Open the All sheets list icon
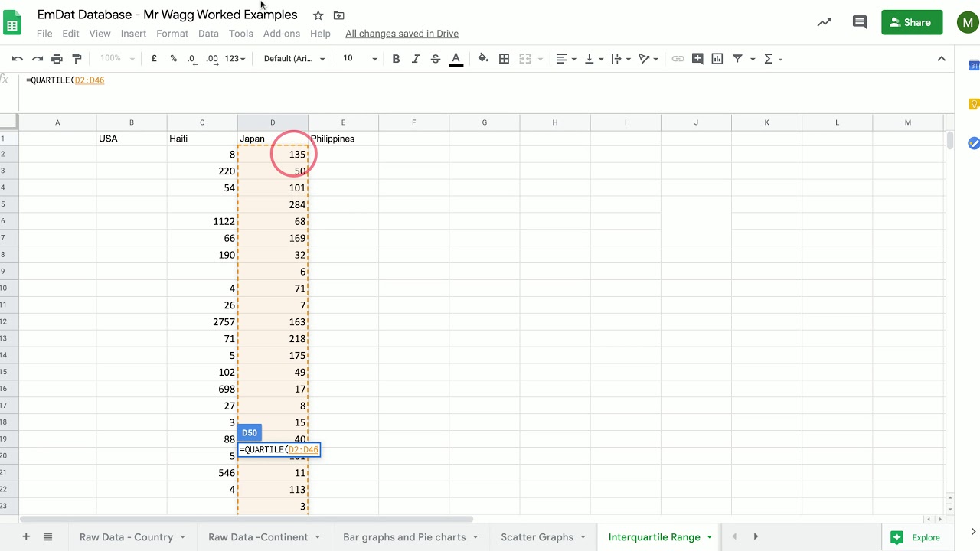Viewport: 980px width, 551px height. pos(47,536)
